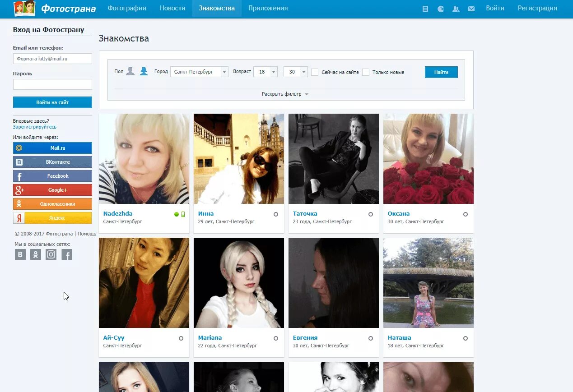This screenshot has height=392, width=573.
Task: Click the list icon in top header
Action: pyautogui.click(x=425, y=9)
